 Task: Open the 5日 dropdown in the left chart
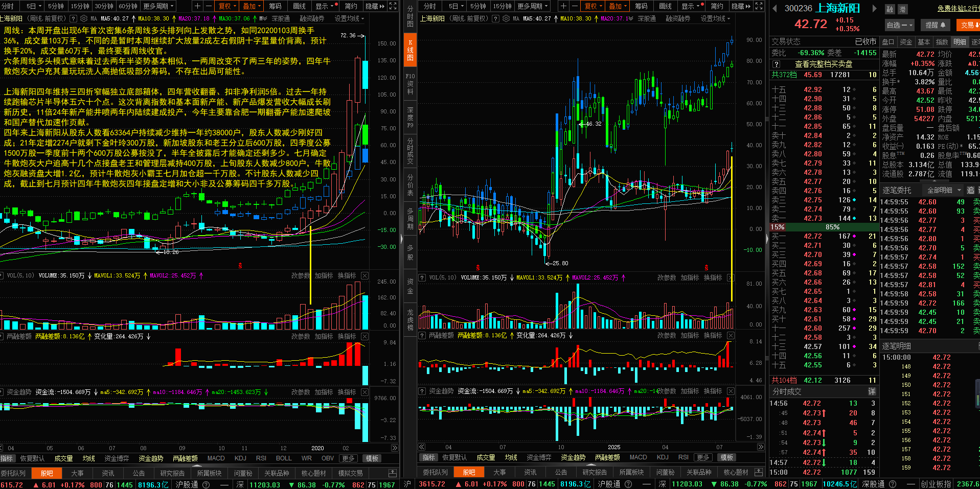pos(34,6)
